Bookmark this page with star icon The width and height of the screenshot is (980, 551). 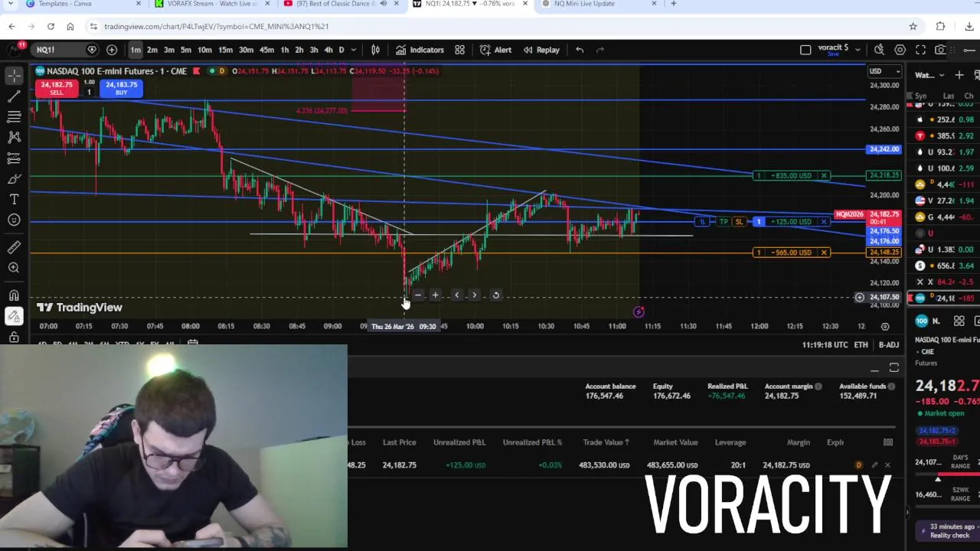[x=913, y=26]
